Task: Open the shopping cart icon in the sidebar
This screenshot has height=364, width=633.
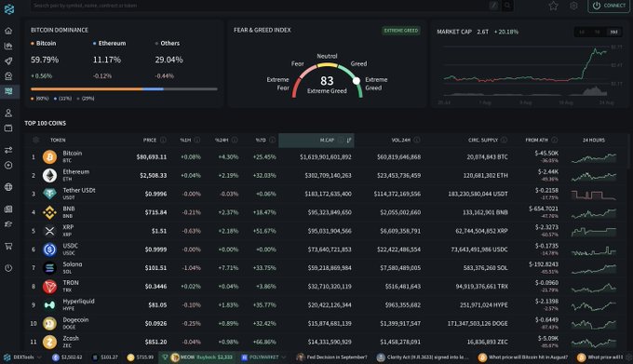Action: click(8, 246)
